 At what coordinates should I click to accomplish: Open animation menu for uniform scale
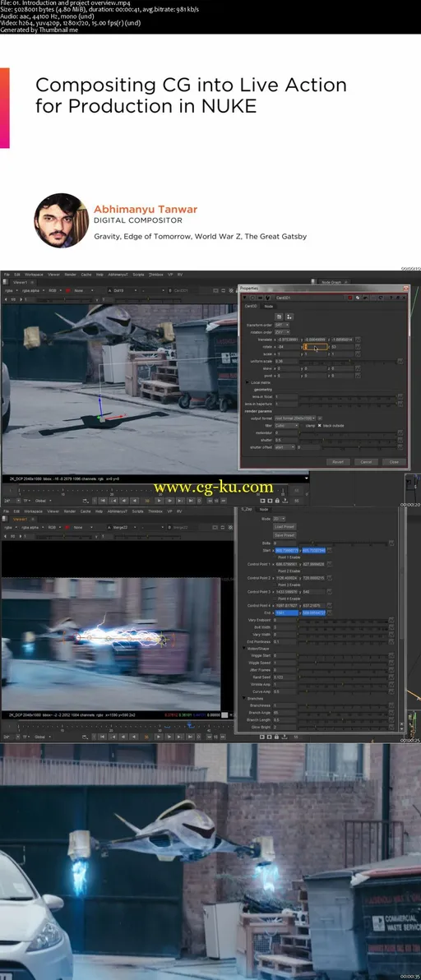click(x=400, y=361)
